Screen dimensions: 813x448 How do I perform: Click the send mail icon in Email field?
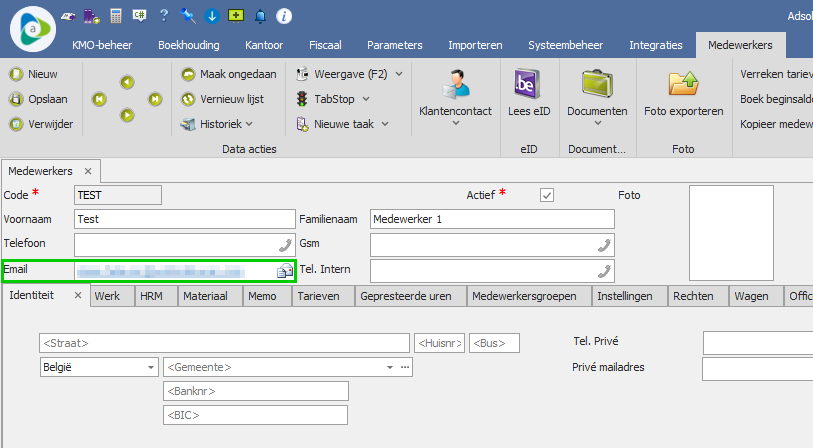point(285,270)
